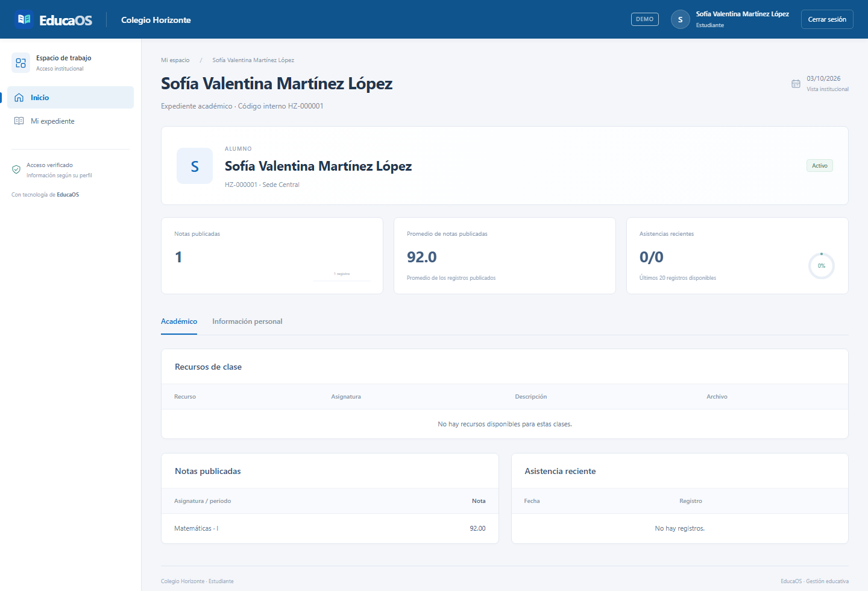Viewport: 868px width, 591px height.
Task: Click the Asignatura / período column header
Action: (x=203, y=501)
